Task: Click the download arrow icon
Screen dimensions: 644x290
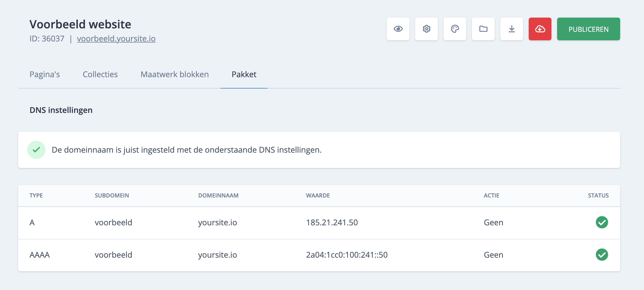Action: pyautogui.click(x=511, y=29)
